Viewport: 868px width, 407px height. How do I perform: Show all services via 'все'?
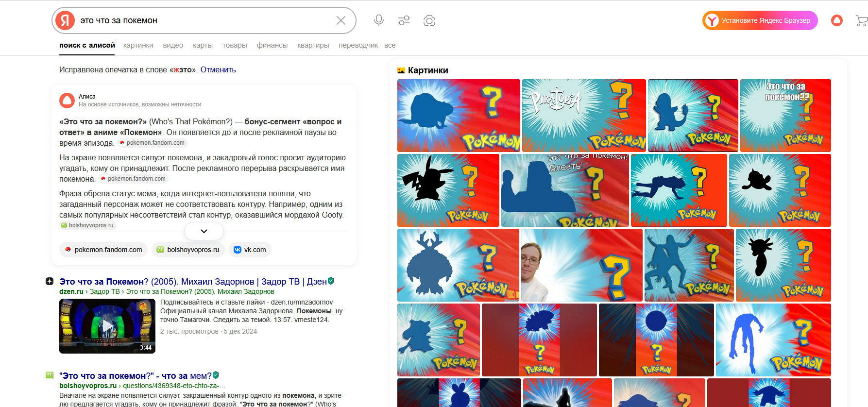point(390,45)
